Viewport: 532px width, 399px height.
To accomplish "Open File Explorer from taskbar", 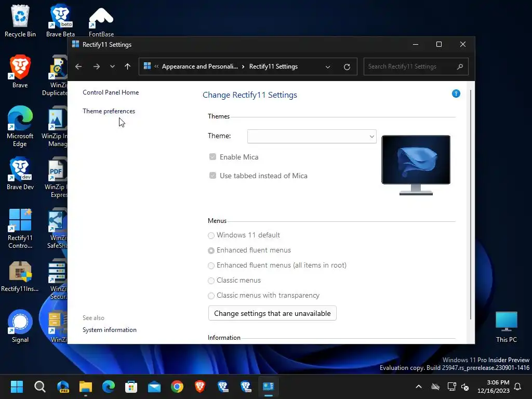I will tap(86, 387).
